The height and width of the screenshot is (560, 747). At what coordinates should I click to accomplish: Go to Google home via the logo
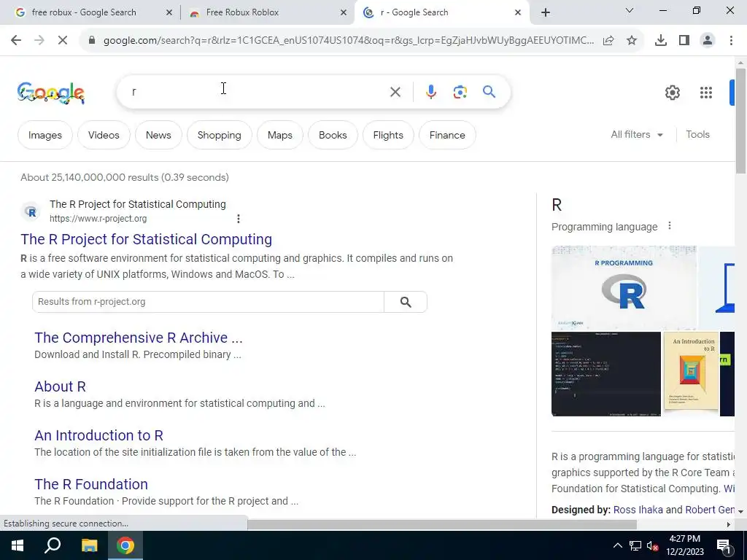pyautogui.click(x=51, y=93)
